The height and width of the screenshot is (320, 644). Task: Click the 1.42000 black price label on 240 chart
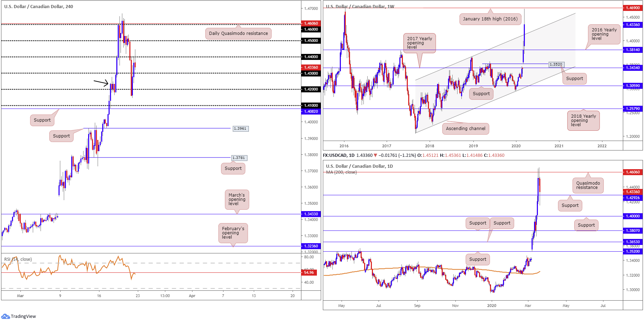[x=311, y=89]
